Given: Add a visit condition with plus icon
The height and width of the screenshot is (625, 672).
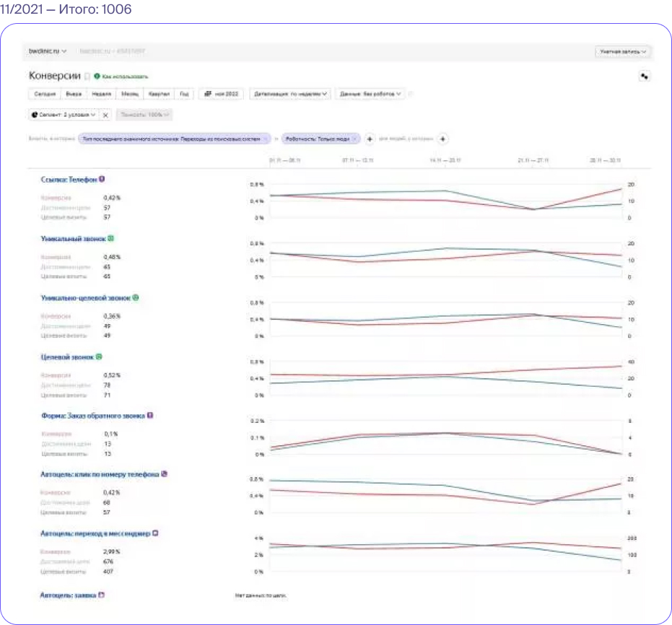Looking at the screenshot, I should pos(370,139).
